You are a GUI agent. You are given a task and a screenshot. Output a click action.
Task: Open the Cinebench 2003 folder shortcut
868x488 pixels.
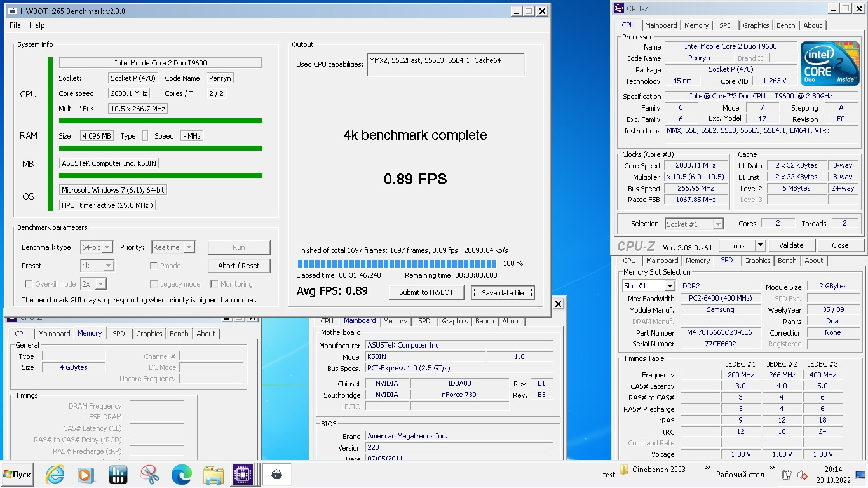[654, 470]
